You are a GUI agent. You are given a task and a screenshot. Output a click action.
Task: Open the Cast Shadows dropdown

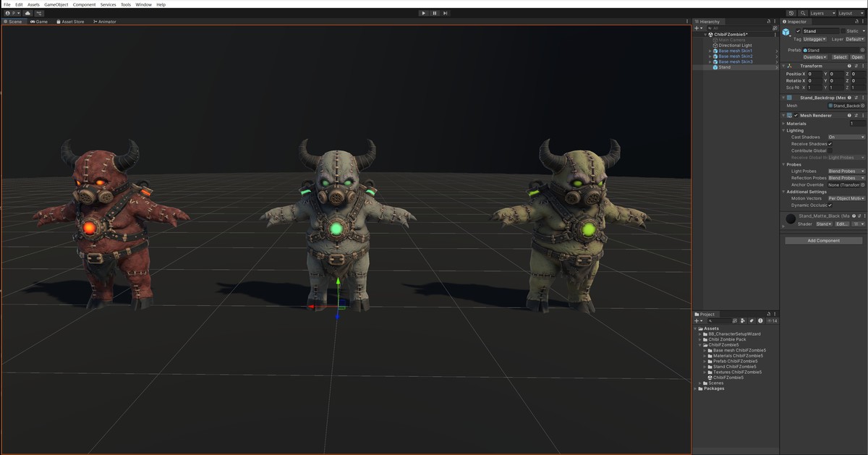coord(846,137)
